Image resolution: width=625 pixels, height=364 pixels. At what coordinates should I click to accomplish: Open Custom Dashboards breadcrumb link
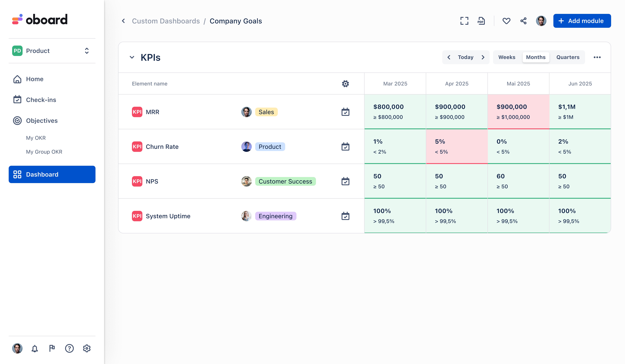(x=166, y=21)
